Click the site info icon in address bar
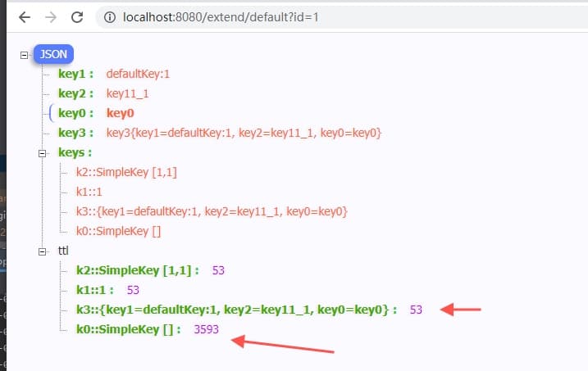 tap(111, 16)
